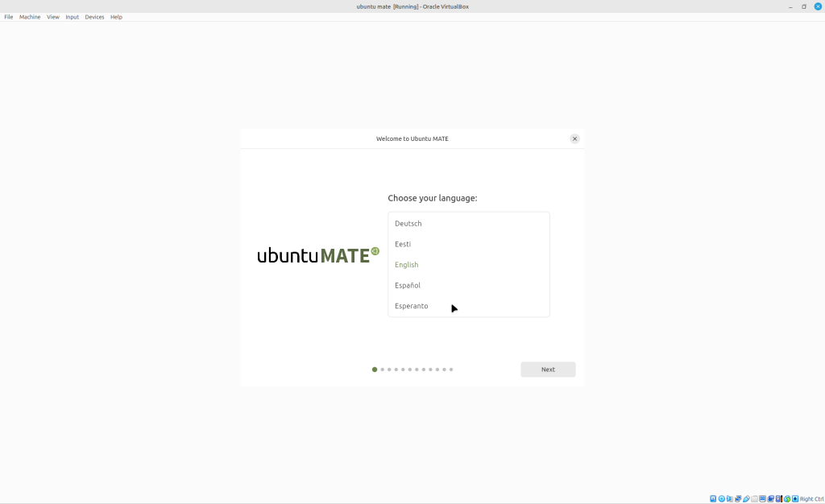Click the last page indicator dot

click(451, 370)
